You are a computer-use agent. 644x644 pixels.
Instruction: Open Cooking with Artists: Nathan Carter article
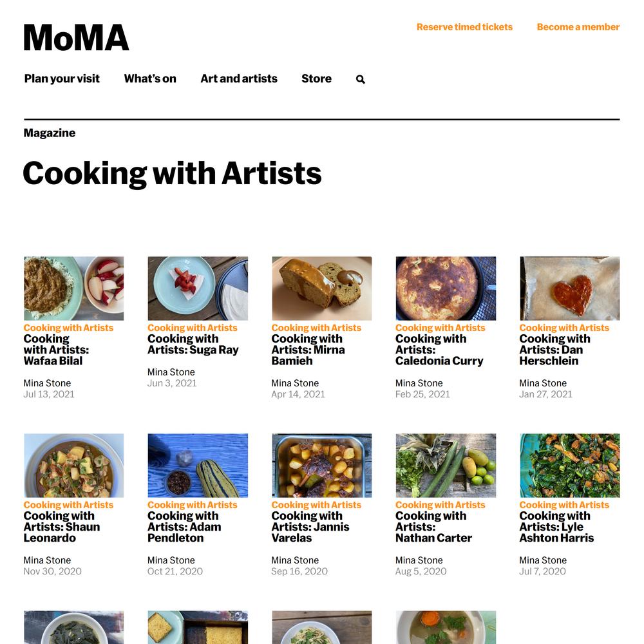pos(433,527)
